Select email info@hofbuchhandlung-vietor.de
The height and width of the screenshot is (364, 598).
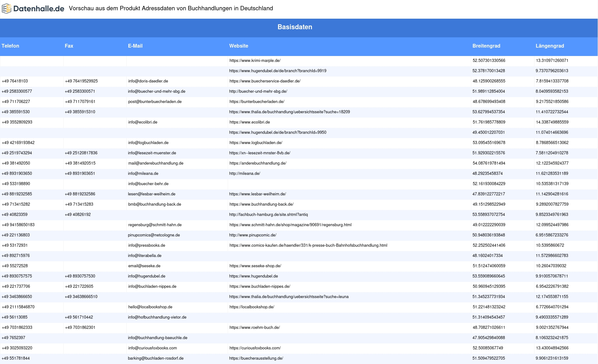(x=157, y=317)
